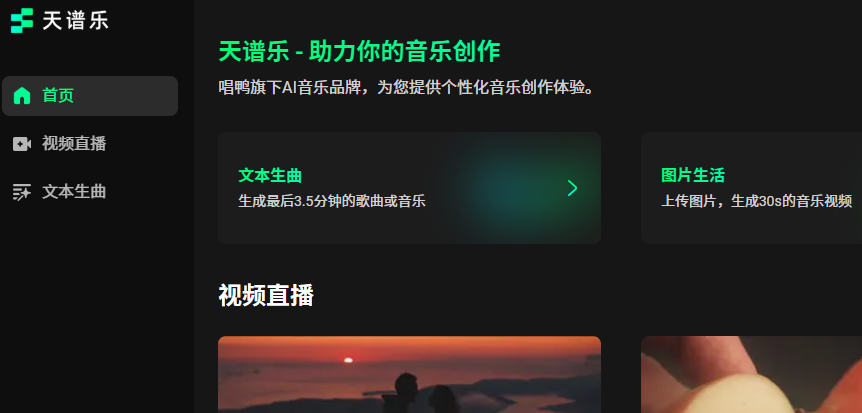Click the 天谱乐 brand name text in header
The width and height of the screenshot is (862, 413).
click(75, 21)
